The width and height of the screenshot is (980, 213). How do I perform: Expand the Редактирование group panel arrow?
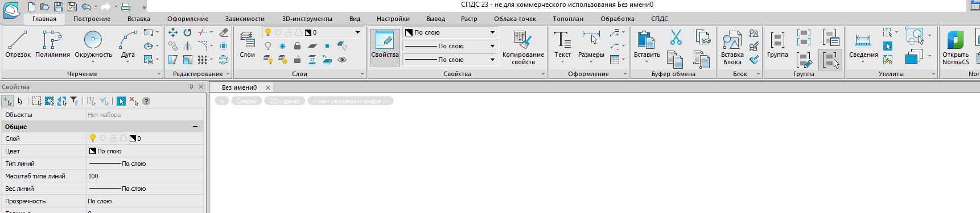tap(228, 74)
